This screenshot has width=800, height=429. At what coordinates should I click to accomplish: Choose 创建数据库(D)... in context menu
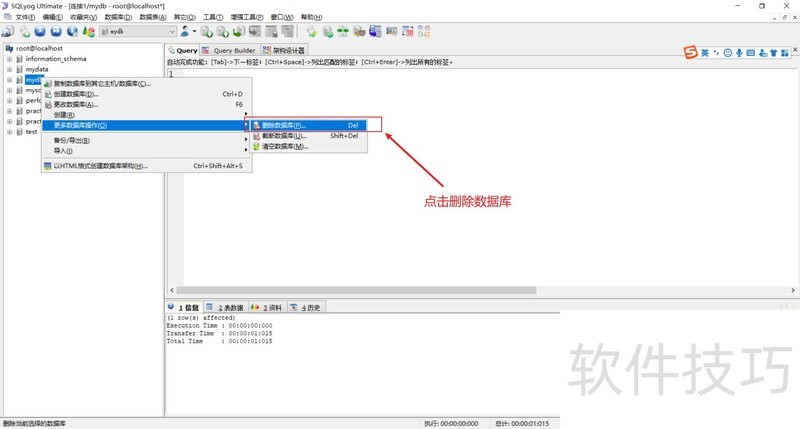146,94
